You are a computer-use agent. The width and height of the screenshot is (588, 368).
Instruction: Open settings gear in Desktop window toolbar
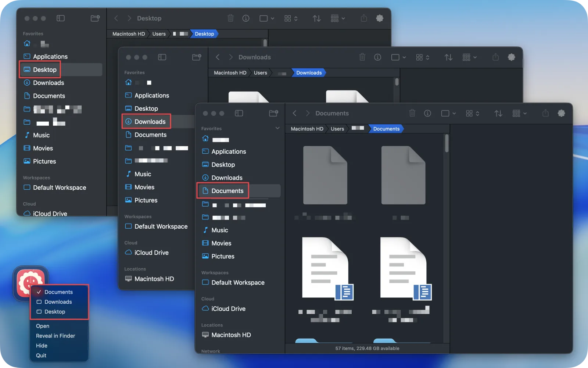pyautogui.click(x=380, y=18)
